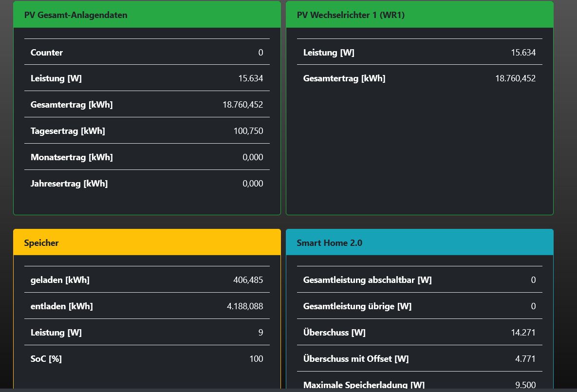The width and height of the screenshot is (577, 392).
Task: Click the Überschuss value 14.271
Action: [523, 333]
